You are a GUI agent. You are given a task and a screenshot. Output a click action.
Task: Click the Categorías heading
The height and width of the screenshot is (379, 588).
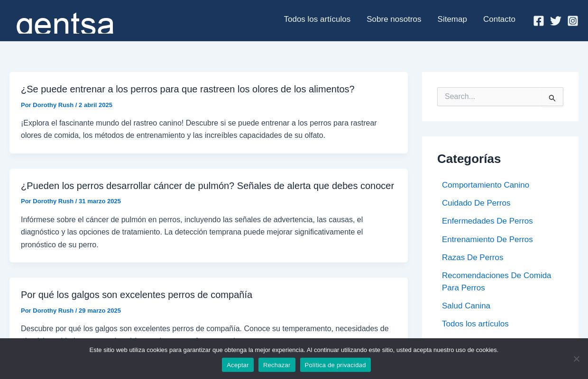tap(469, 159)
